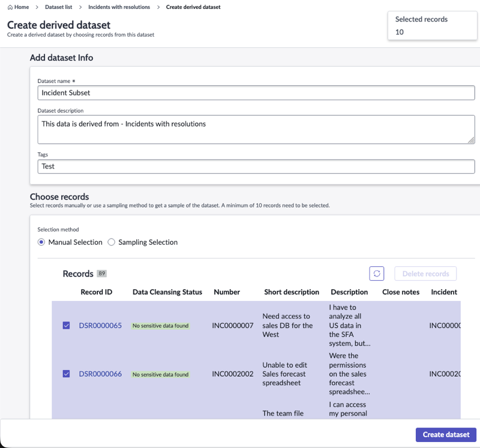480x448 pixels.
Task: Click the Description column header
Action: (349, 292)
